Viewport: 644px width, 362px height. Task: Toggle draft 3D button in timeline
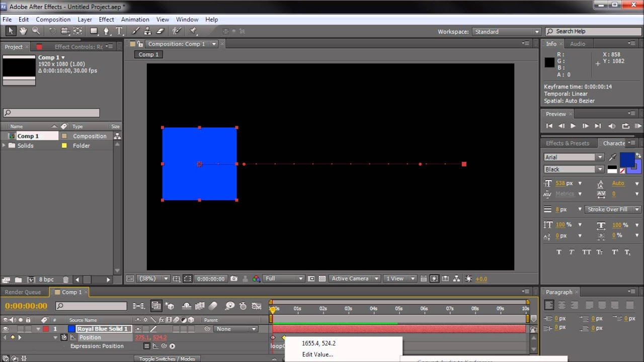(x=170, y=306)
